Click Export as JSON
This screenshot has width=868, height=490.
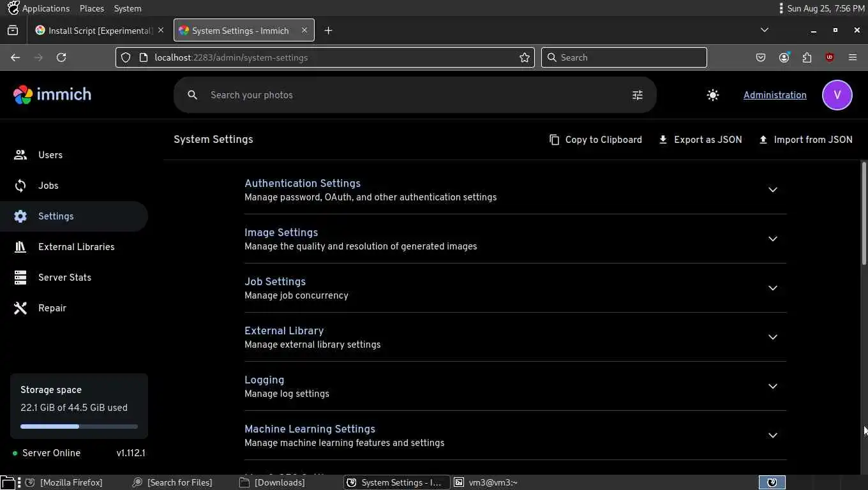700,140
